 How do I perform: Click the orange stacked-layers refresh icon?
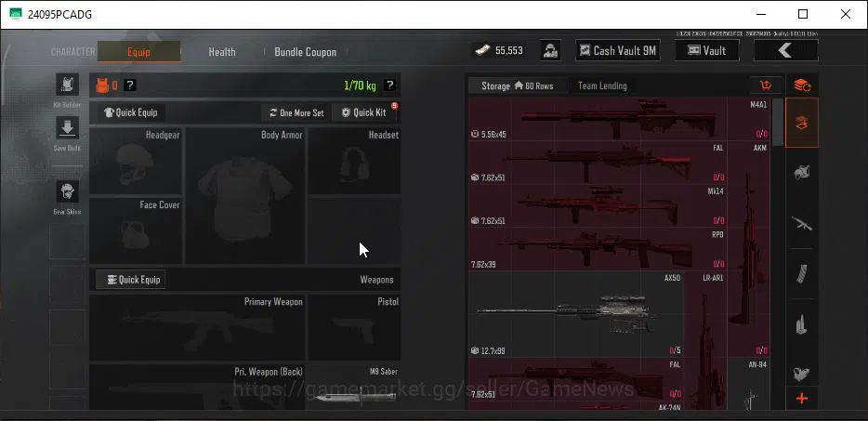802,86
